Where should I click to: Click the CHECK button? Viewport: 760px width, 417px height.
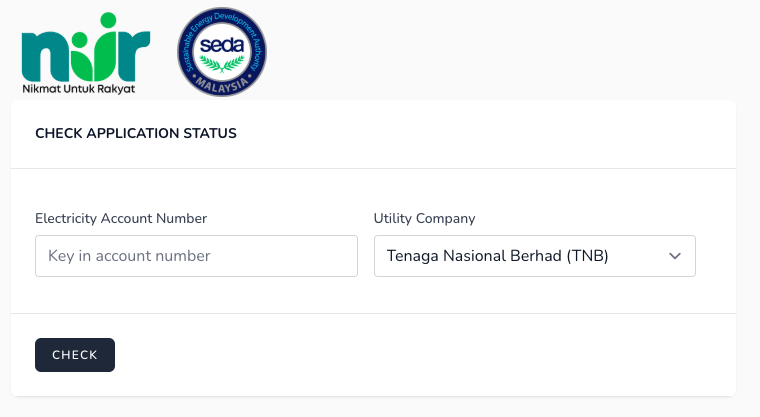[x=75, y=355]
